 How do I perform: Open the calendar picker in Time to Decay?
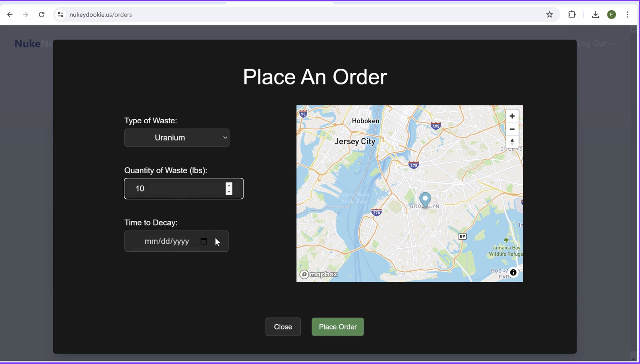[x=204, y=241]
